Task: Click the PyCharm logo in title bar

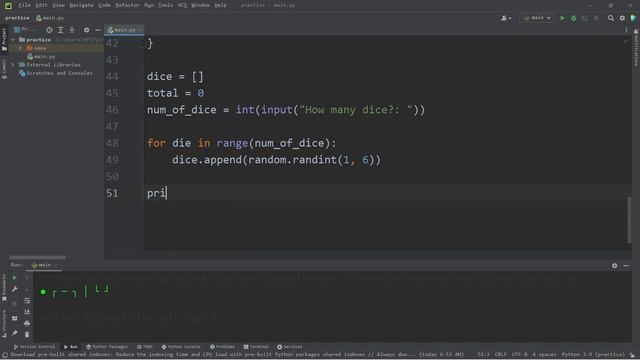Action: pyautogui.click(x=8, y=5)
